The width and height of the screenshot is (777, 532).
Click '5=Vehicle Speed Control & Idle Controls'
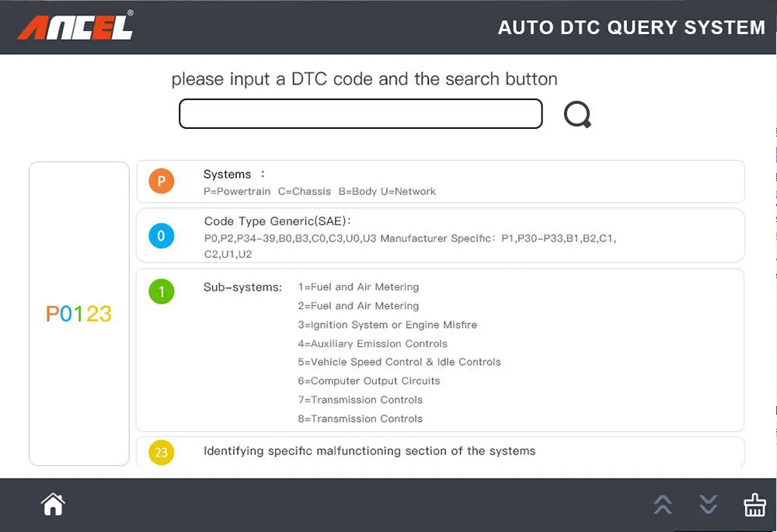point(399,362)
